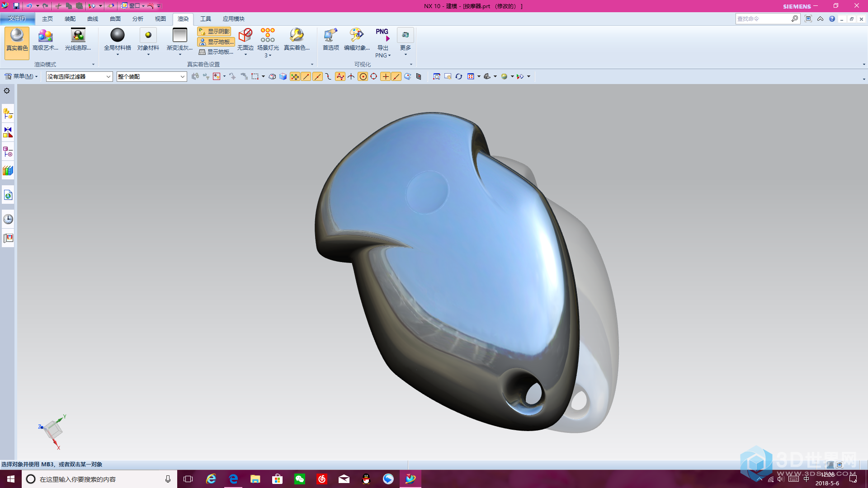This screenshot has width=868, height=488.
Task: Switch to the 主页 home tab
Action: pyautogui.click(x=47, y=19)
